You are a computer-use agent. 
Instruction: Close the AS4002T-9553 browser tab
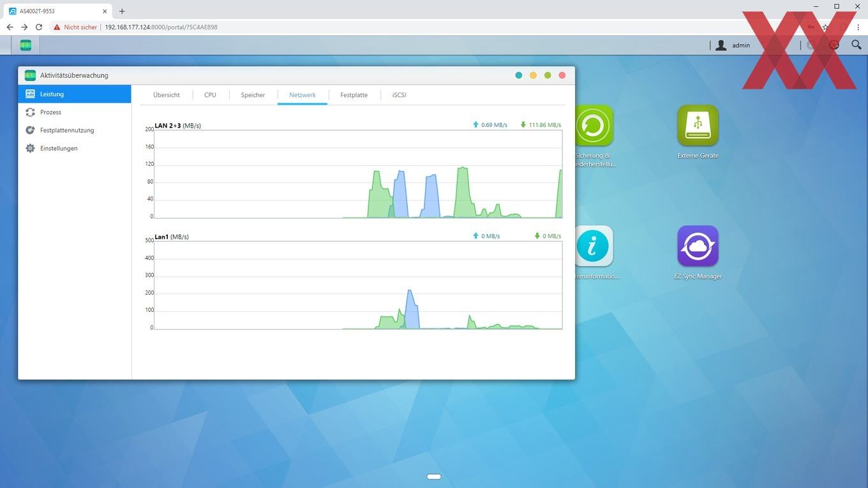coord(105,11)
